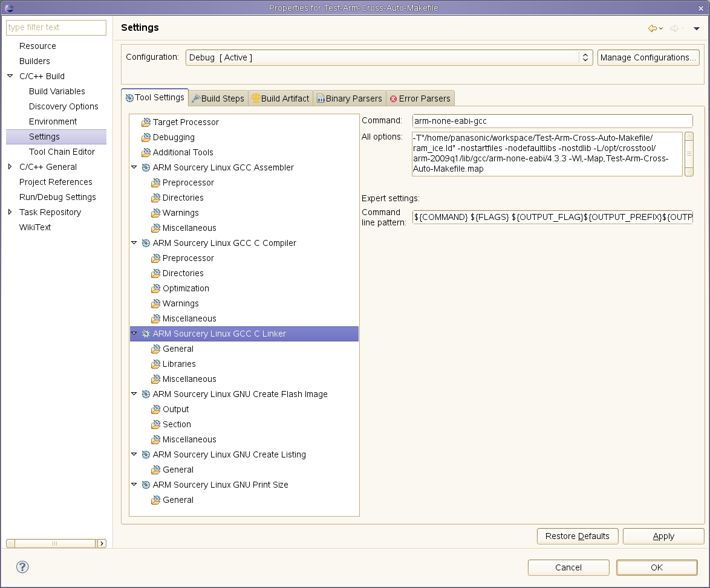The height and width of the screenshot is (588, 710).
Task: Click the forward navigation arrow icon
Action: pos(674,28)
